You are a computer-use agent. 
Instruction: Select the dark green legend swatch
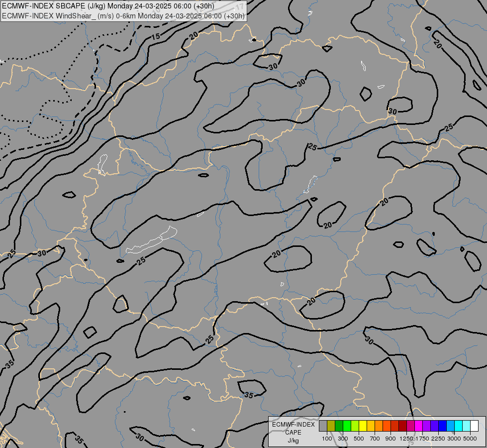tap(339, 426)
